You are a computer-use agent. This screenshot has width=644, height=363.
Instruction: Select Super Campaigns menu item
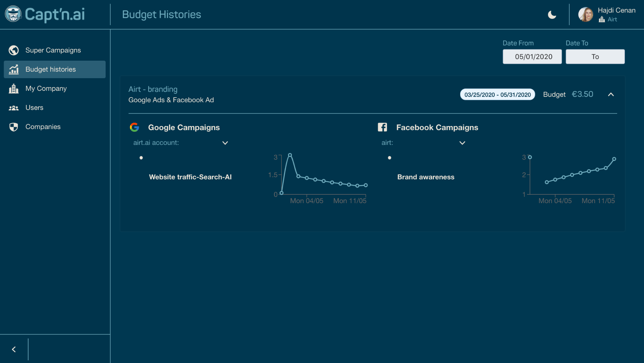point(55,50)
